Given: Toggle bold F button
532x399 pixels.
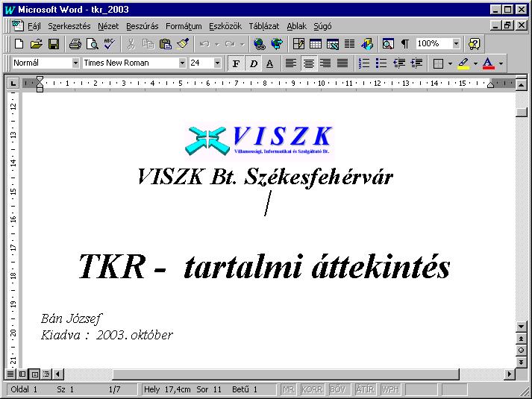Looking at the screenshot, I should (x=236, y=63).
